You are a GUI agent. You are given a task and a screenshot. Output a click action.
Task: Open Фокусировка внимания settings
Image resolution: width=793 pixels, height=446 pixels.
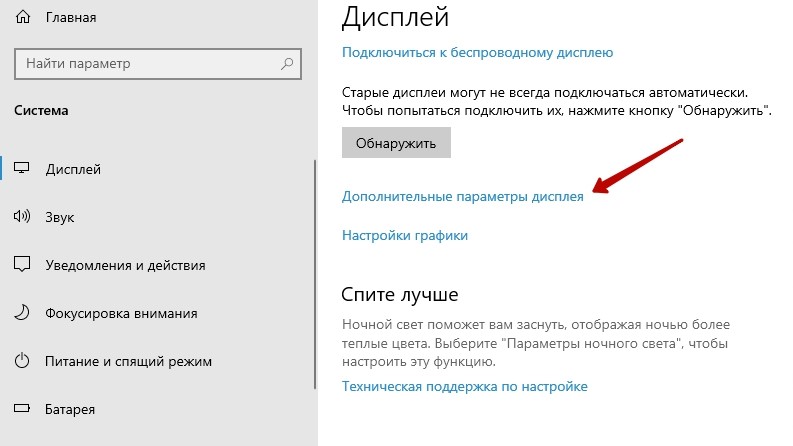tap(121, 313)
